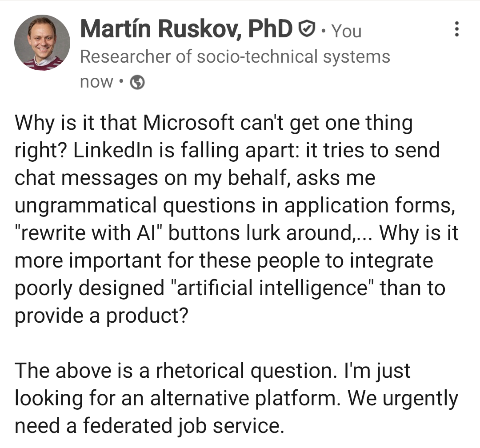Select the headline Researcher of socio-technical systems

[235, 57]
